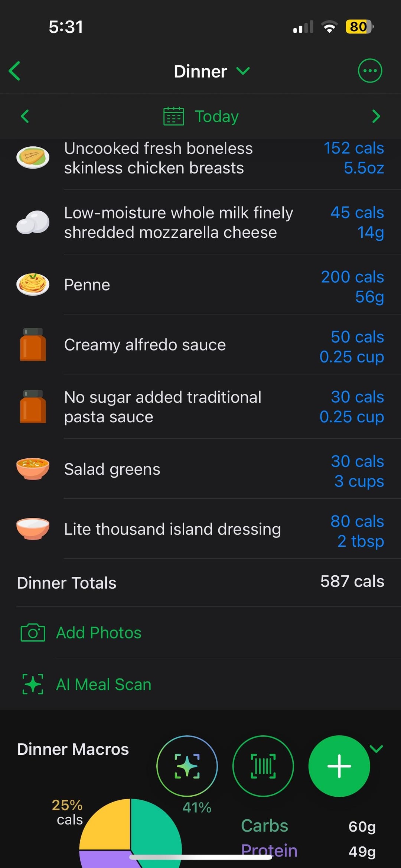Expand the Dinner meal dropdown chevron

click(x=243, y=71)
